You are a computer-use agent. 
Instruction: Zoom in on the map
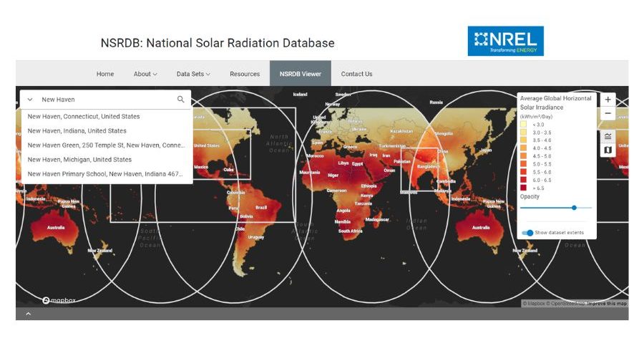(x=608, y=100)
